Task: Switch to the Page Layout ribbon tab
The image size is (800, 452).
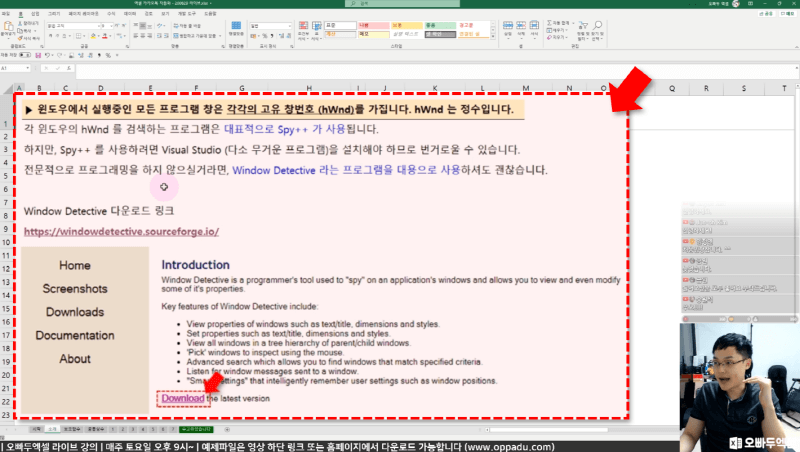Action: point(84,14)
